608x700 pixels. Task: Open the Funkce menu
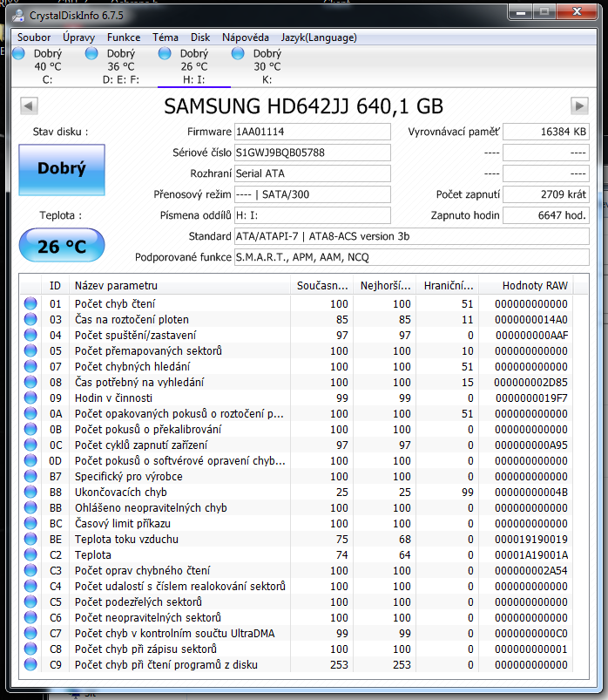click(124, 37)
